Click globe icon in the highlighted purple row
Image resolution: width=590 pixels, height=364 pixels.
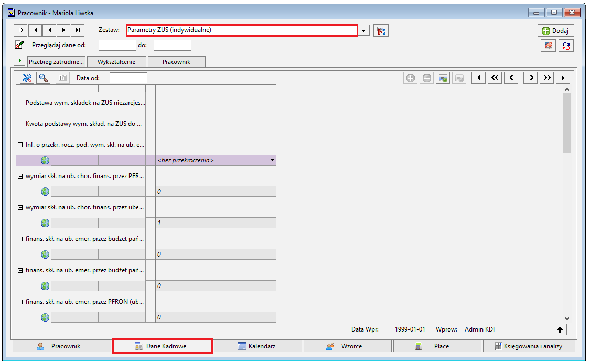coord(45,160)
